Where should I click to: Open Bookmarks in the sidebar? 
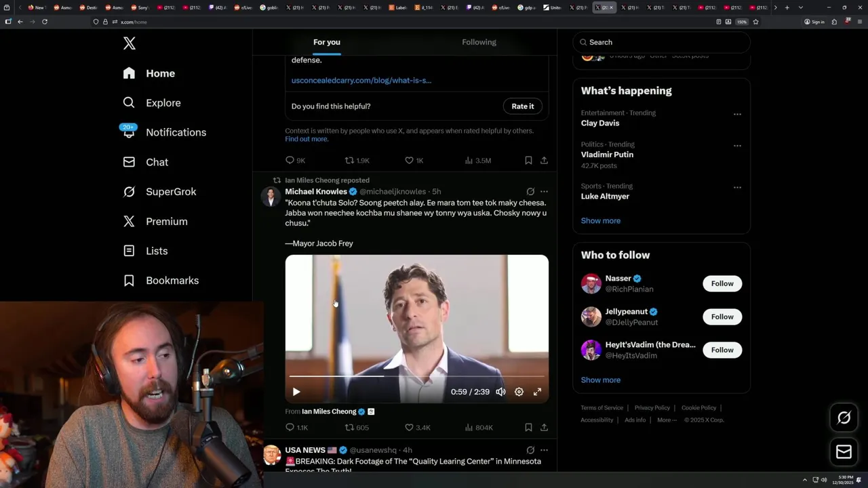coord(161,281)
